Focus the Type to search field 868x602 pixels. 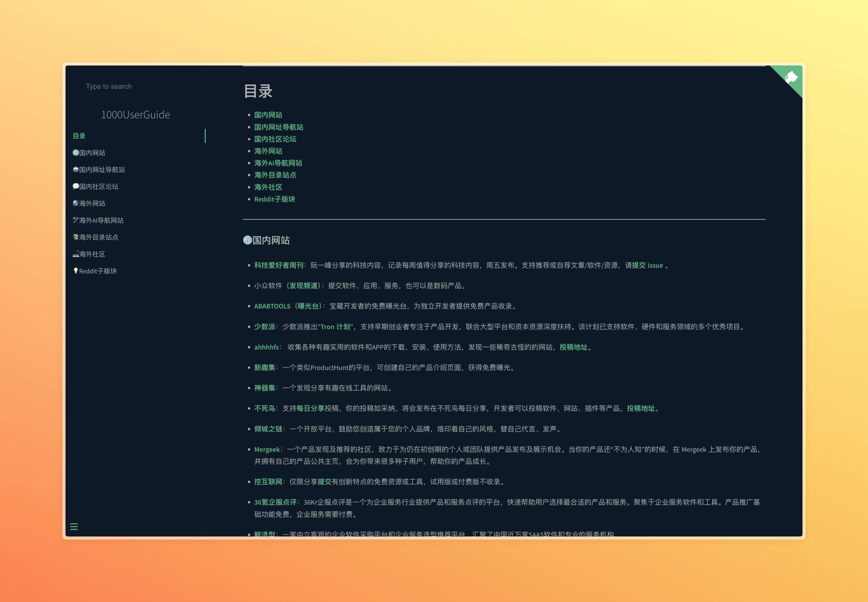[x=135, y=86]
